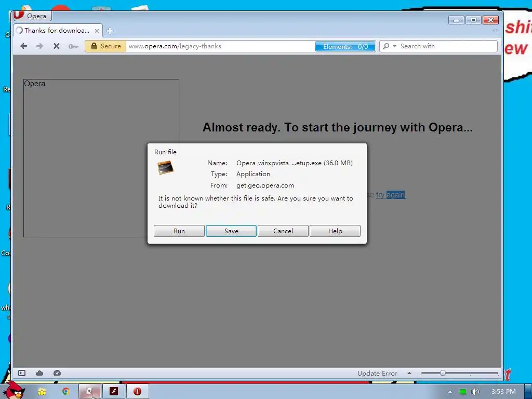Click the green network tray icon

pyautogui.click(x=463, y=392)
